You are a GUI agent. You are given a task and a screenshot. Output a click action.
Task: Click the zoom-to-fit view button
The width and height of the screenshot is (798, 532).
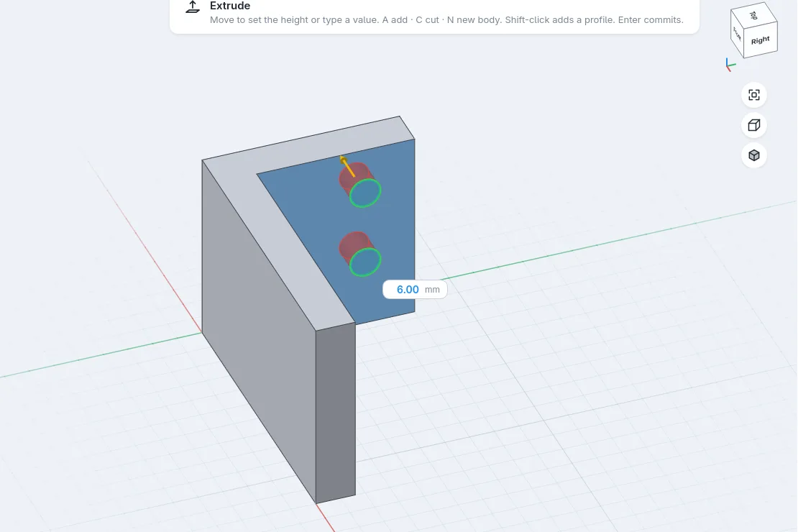point(753,95)
